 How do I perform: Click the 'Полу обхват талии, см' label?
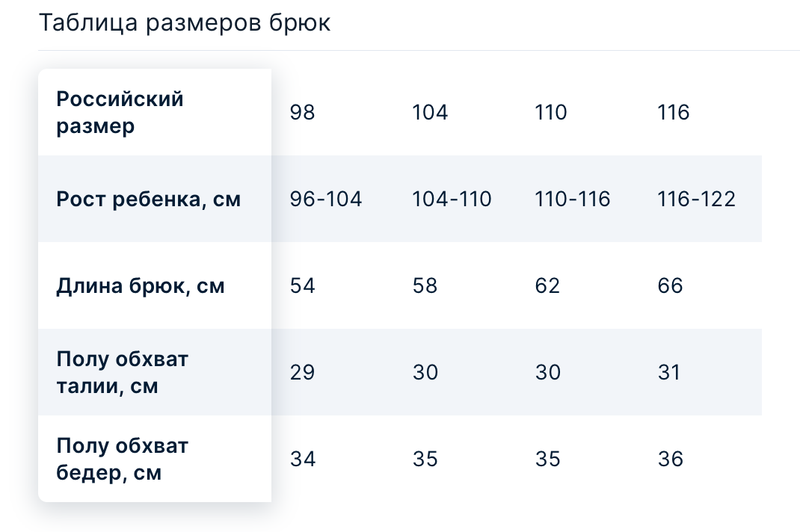(x=123, y=372)
